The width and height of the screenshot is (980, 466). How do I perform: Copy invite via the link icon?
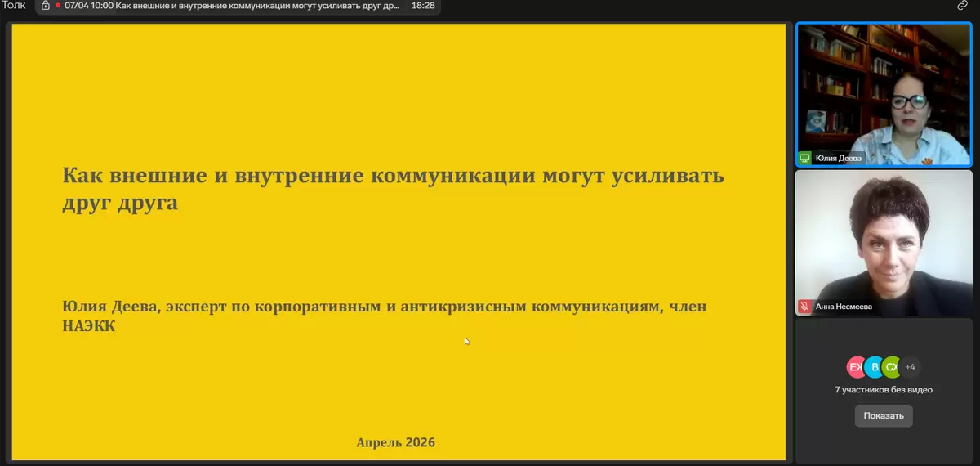point(962,6)
